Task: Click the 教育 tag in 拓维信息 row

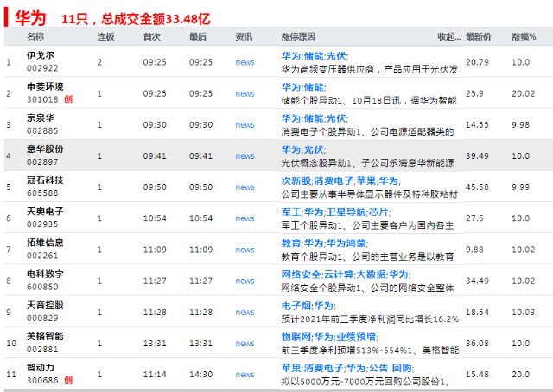Action: 290,243
